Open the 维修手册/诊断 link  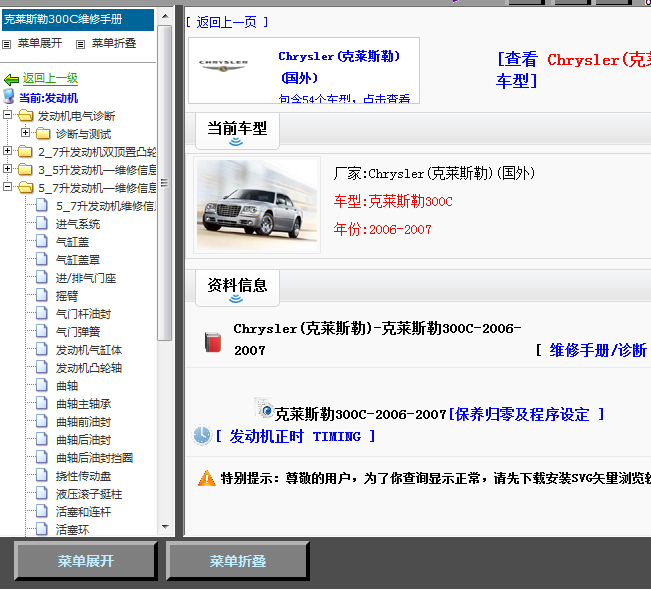[598, 350]
